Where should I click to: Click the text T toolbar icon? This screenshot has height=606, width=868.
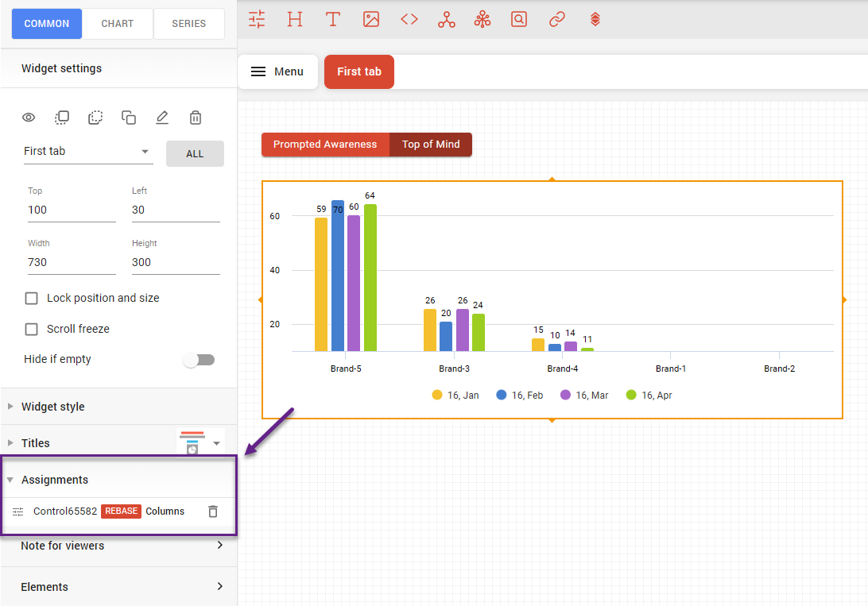333,20
